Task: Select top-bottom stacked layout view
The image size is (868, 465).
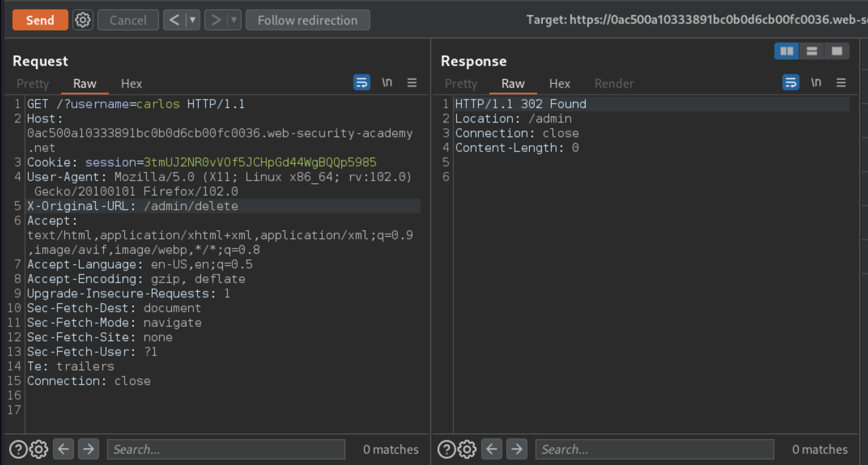Action: coord(812,51)
